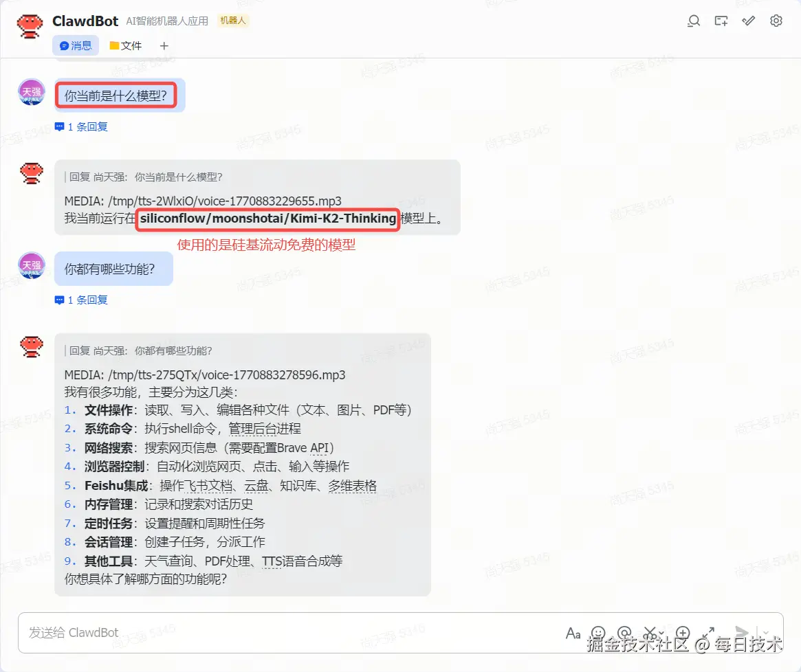The image size is (801, 672).
Task: Click list item '浏览器控制'
Action: tap(114, 467)
